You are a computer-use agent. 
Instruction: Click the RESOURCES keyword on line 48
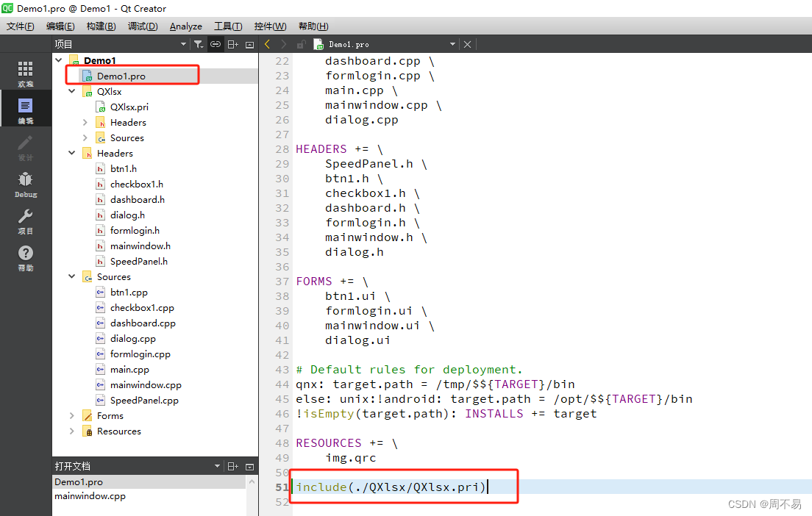328,443
